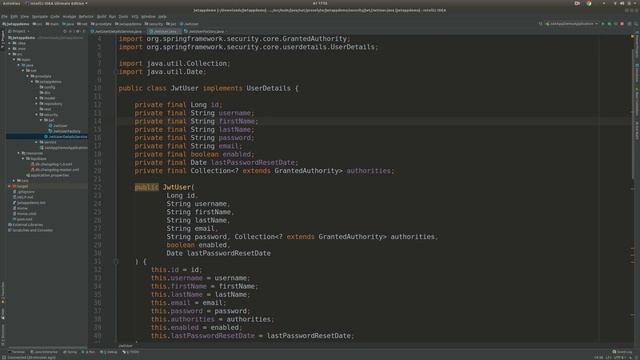The width and height of the screenshot is (640, 360).
Task: Open the JwtUser class file in project tree
Action: (58, 126)
